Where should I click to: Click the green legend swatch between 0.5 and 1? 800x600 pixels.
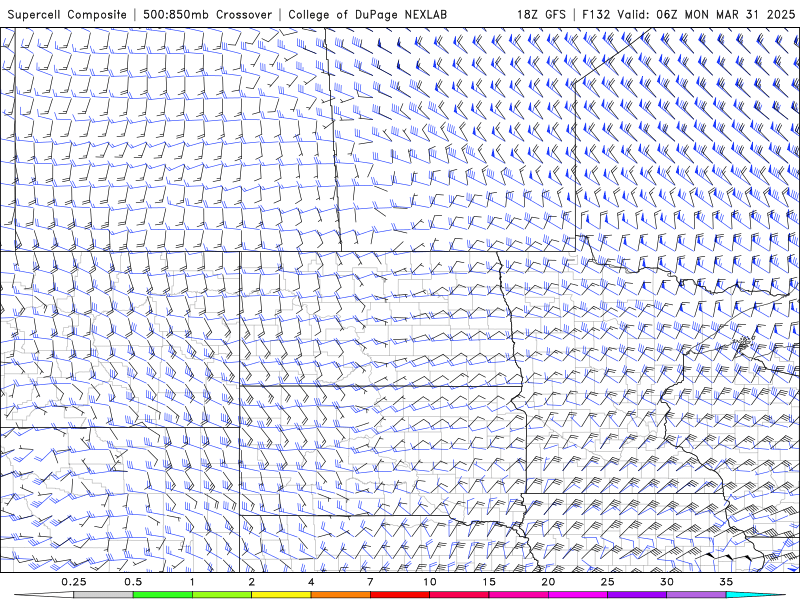click(163, 595)
